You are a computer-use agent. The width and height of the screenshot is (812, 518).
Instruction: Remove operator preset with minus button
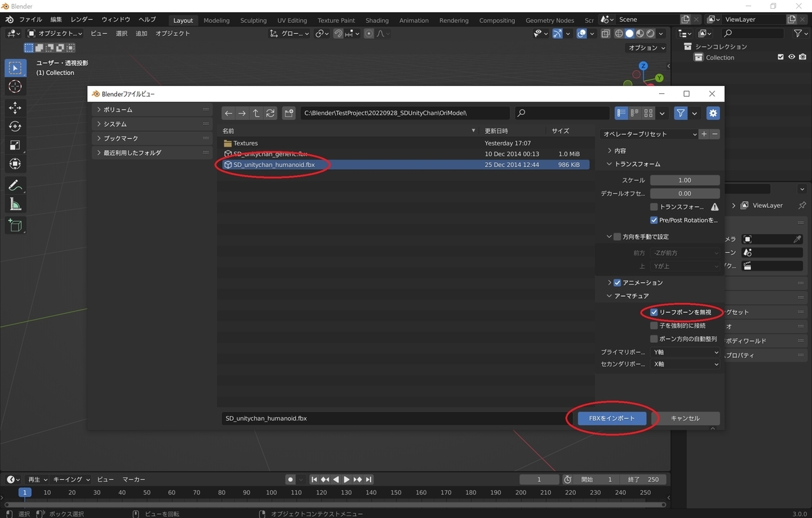tap(715, 134)
